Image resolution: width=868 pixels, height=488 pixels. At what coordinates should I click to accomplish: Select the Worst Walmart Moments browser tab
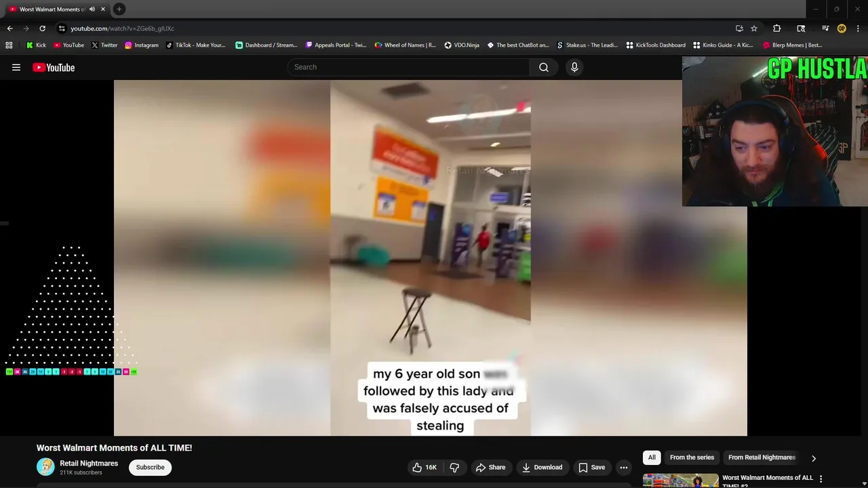[x=52, y=9]
